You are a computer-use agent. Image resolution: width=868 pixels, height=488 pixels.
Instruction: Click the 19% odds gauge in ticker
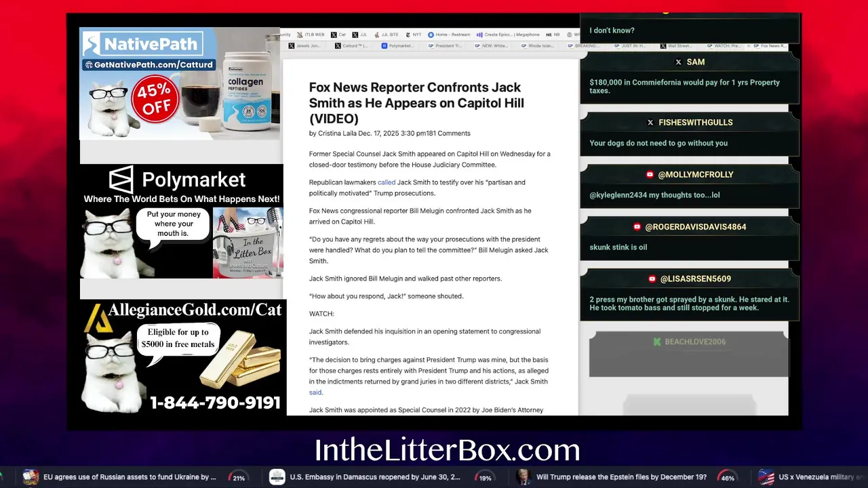click(x=485, y=477)
